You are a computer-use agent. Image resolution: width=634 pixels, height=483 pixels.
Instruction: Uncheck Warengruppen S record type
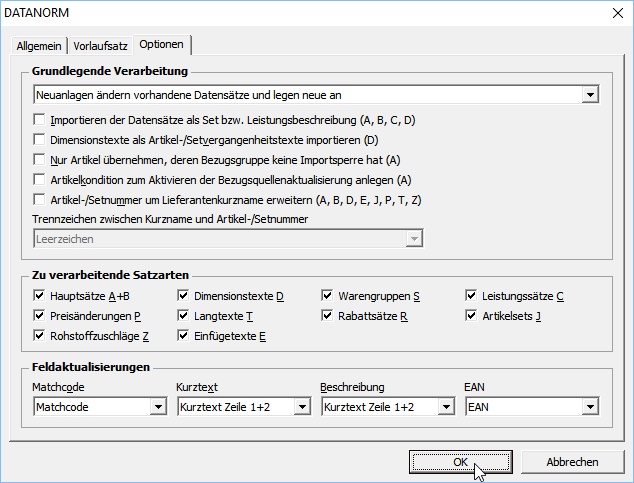pos(328,296)
